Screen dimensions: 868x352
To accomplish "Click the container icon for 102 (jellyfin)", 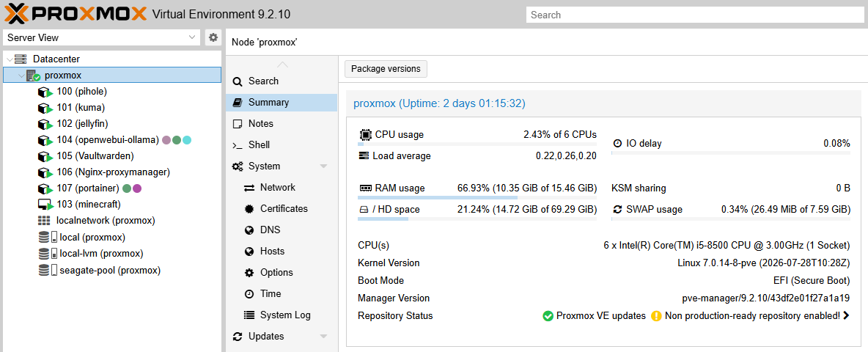I will point(45,124).
